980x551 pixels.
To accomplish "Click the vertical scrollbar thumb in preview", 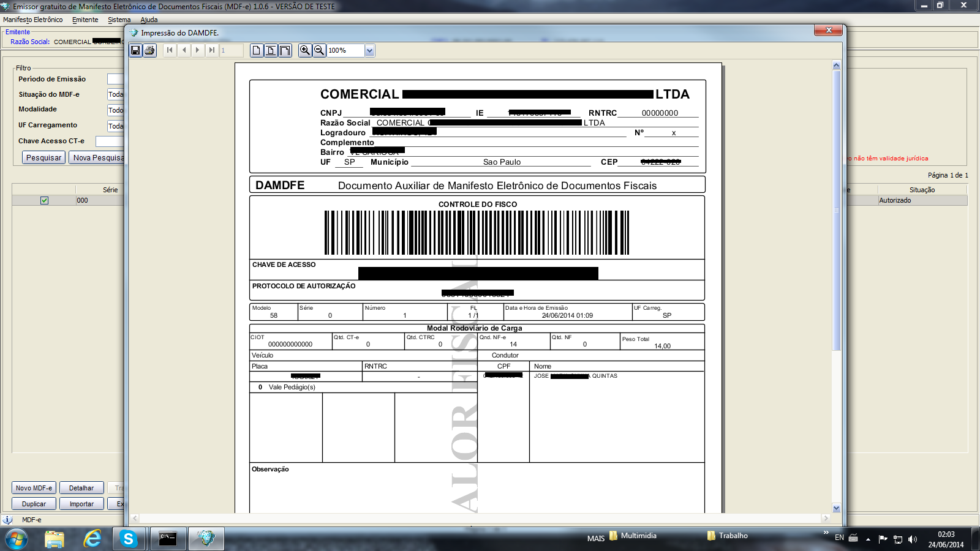I will click(836, 211).
